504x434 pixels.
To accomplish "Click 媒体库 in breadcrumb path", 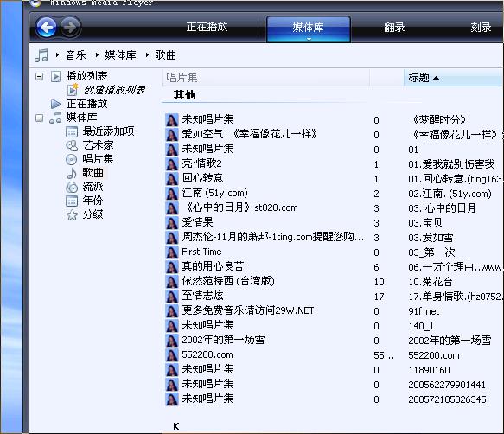I will [120, 55].
